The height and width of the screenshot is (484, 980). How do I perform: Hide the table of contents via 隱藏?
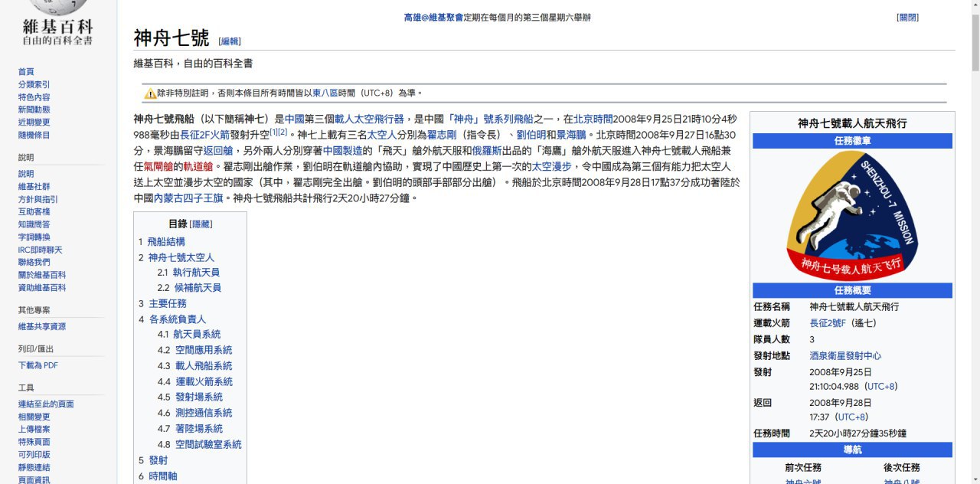coord(201,224)
